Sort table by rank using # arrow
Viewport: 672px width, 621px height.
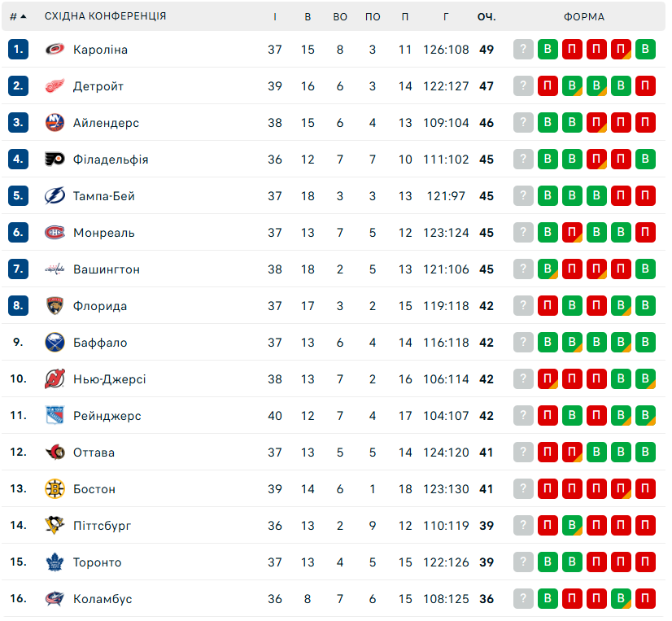click(x=18, y=16)
